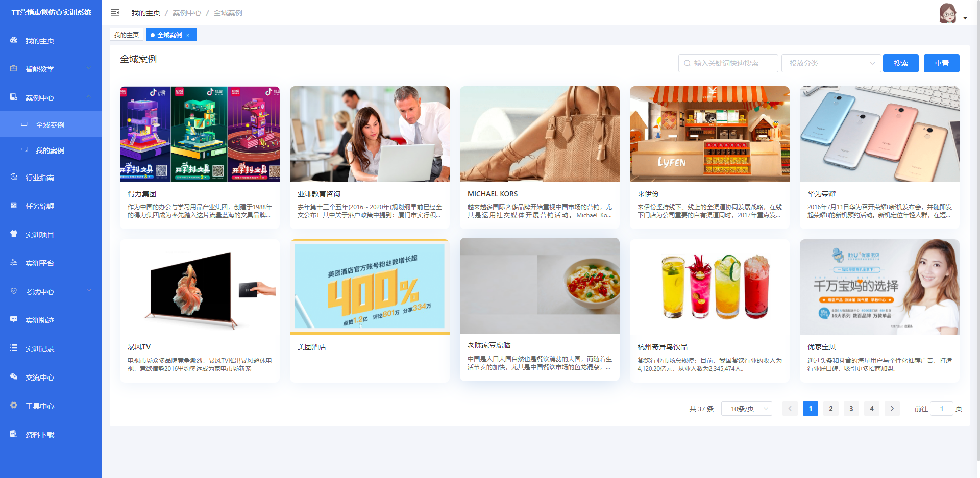The width and height of the screenshot is (980, 478).
Task: Click the 实训项目 sidebar icon
Action: 14,234
